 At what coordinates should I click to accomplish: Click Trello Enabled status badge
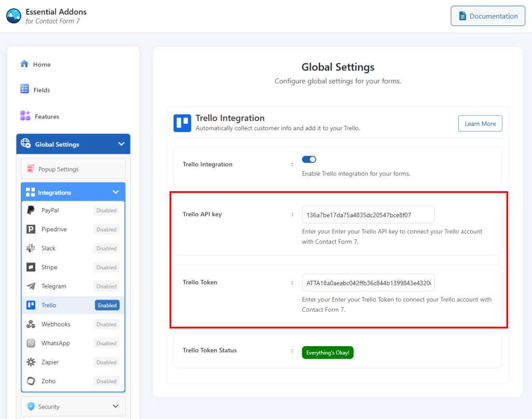(107, 305)
